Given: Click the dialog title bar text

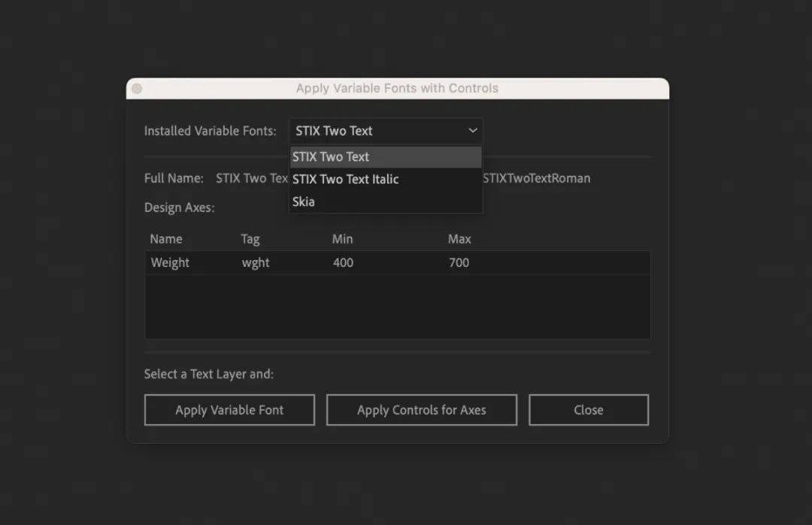Looking at the screenshot, I should [x=397, y=88].
